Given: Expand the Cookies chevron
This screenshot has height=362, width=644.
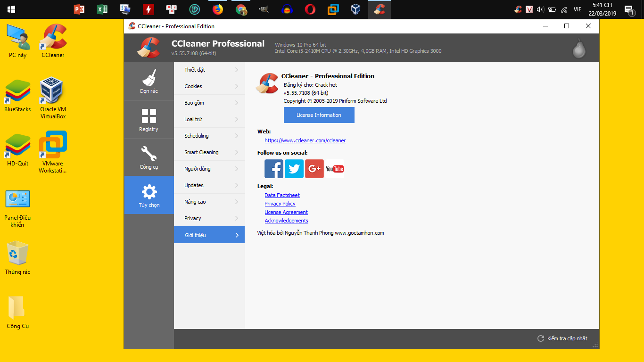Looking at the screenshot, I should click(x=237, y=86).
